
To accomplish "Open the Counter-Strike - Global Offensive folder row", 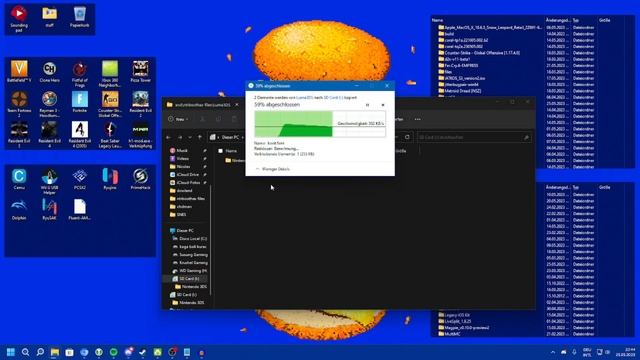I will (x=482, y=53).
